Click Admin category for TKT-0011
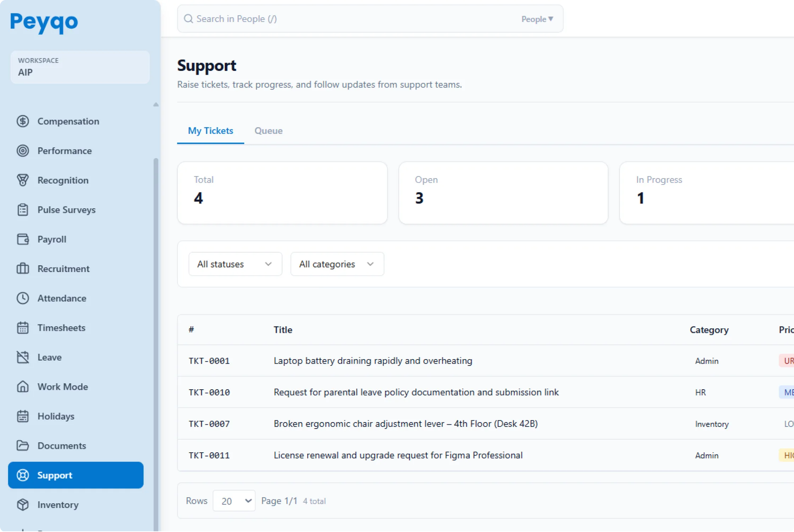 707,455
